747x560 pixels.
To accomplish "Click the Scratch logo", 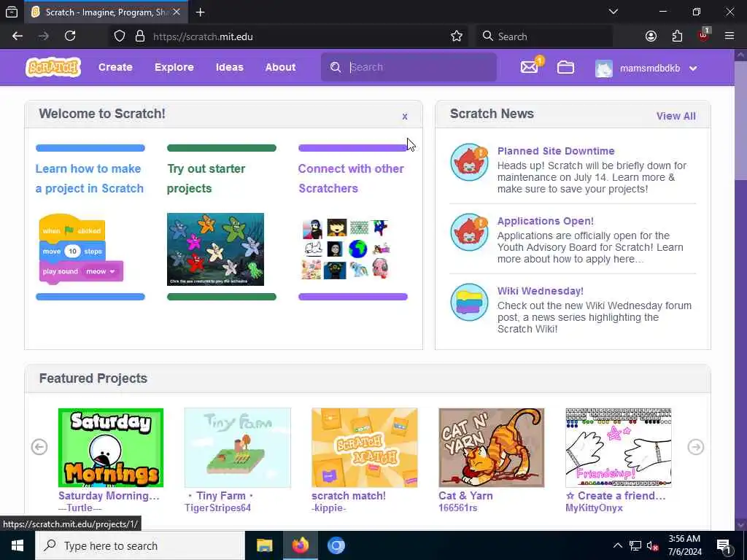I will pyautogui.click(x=53, y=67).
